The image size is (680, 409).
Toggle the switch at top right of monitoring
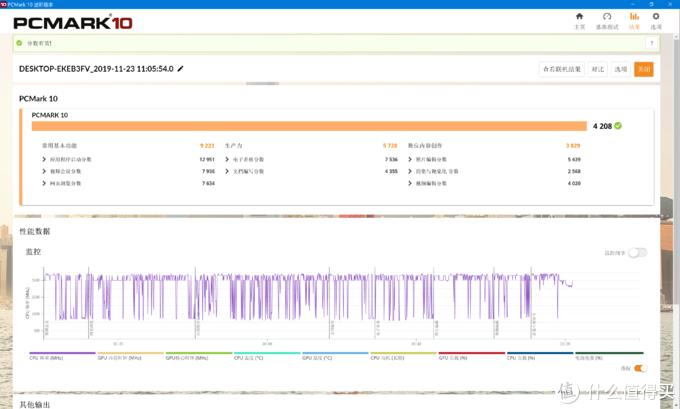pos(637,253)
